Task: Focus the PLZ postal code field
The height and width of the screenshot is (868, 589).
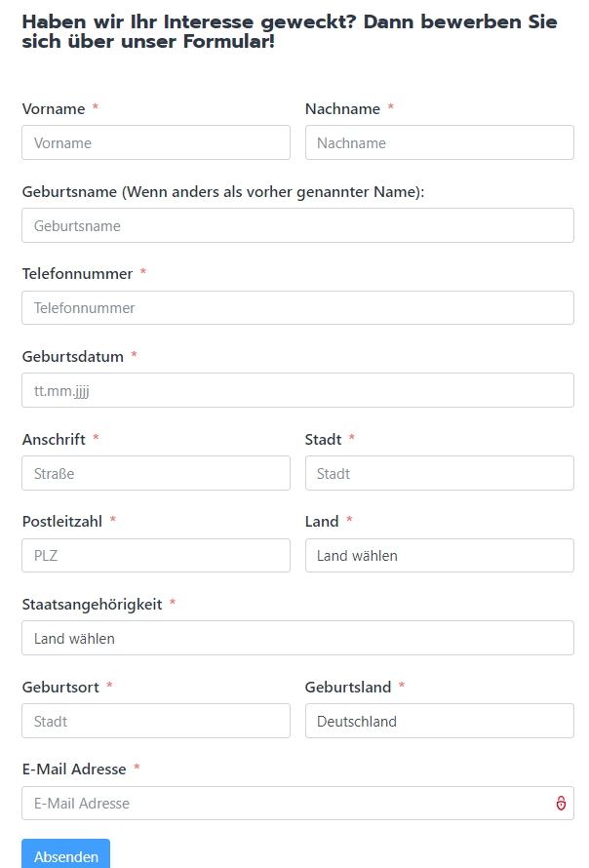Action: pyautogui.click(x=156, y=555)
